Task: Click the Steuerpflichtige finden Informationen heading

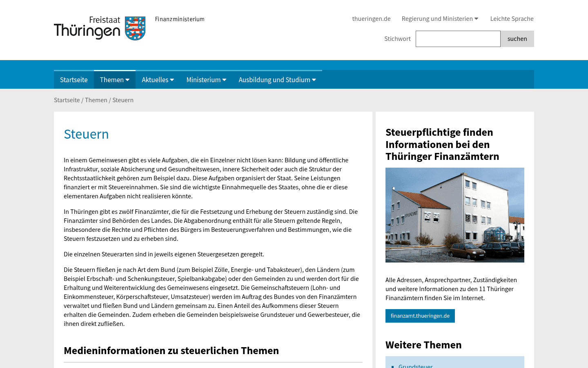Action: [442, 144]
